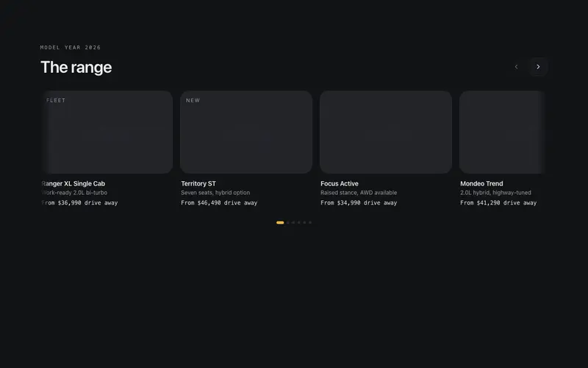Click the NEW badge on Territory card

click(x=193, y=100)
